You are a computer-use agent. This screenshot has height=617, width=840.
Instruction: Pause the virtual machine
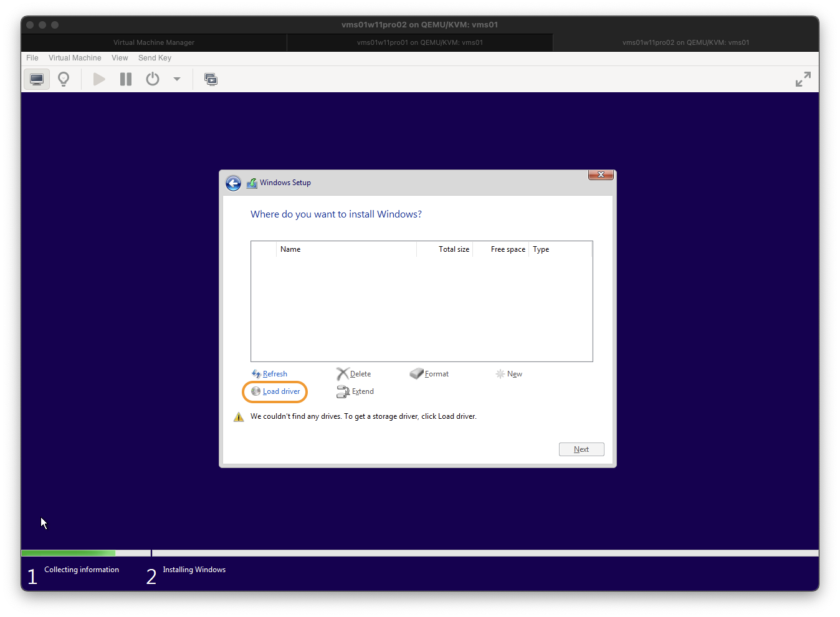[126, 79]
